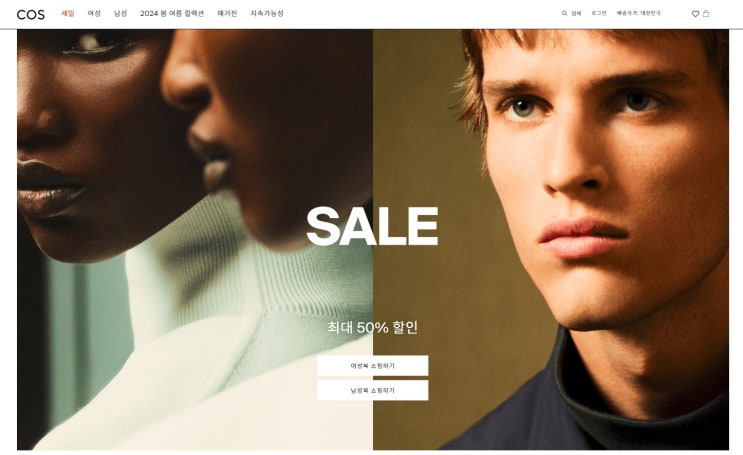Open the 여성 menu
This screenshot has height=455, width=743.
click(x=94, y=13)
